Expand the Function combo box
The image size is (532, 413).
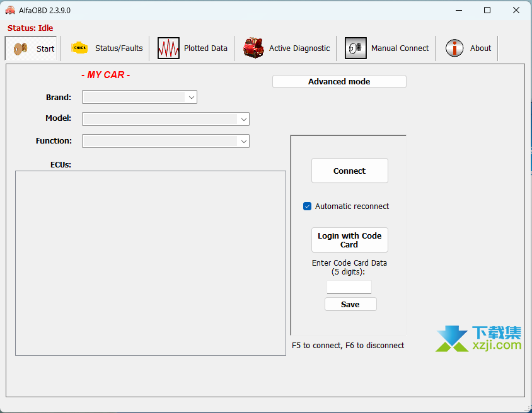(x=243, y=141)
